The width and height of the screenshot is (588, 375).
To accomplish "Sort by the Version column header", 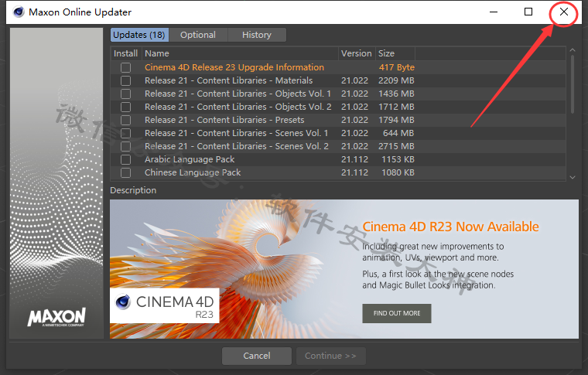I will point(356,53).
